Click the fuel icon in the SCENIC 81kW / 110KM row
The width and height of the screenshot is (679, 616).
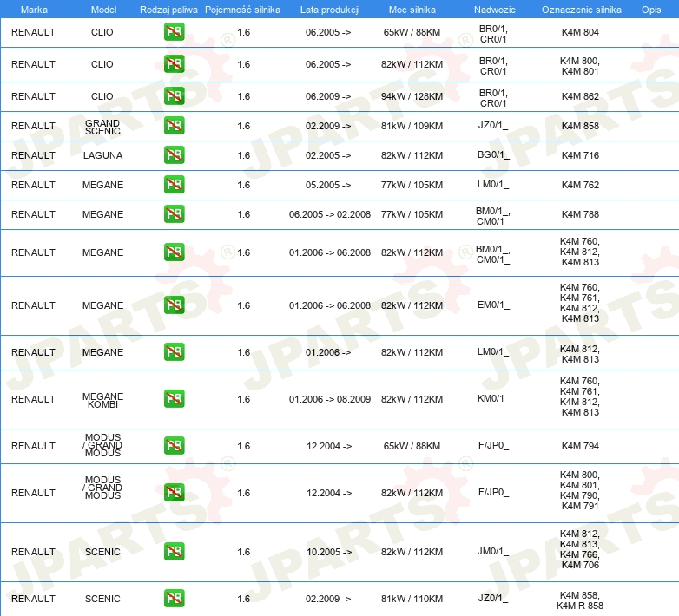[174, 599]
